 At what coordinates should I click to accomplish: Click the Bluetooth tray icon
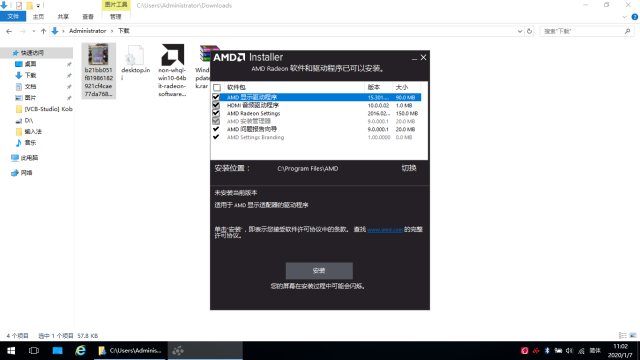[x=547, y=351]
